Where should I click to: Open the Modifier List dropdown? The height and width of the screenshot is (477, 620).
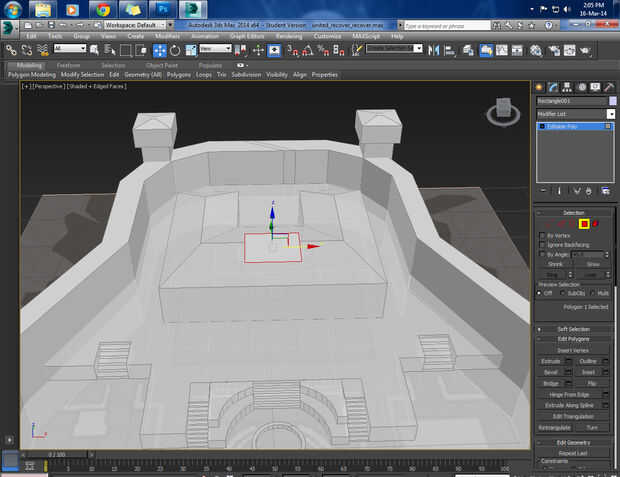[x=610, y=114]
